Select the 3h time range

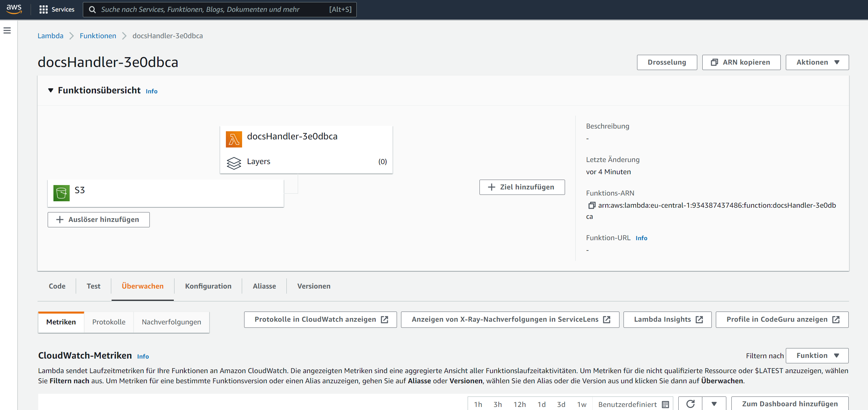pyautogui.click(x=498, y=405)
